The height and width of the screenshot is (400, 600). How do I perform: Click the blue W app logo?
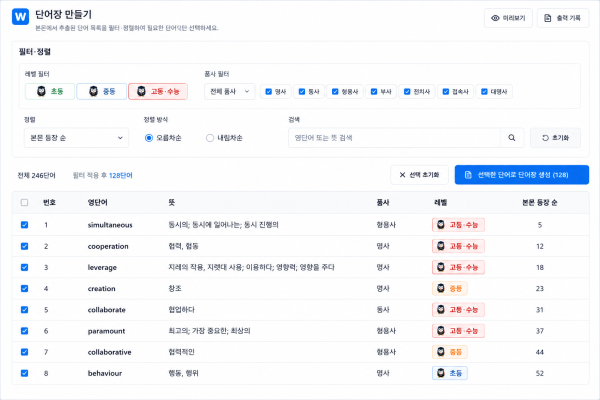pos(20,17)
